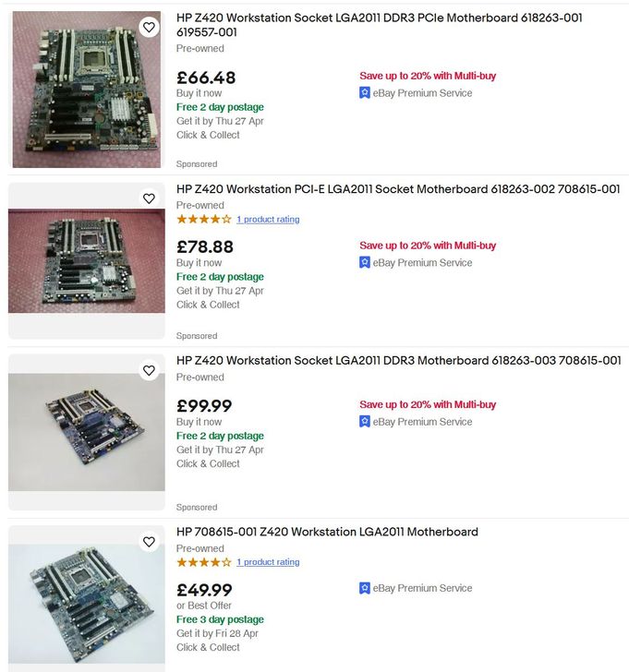This screenshot has height=672, width=629.
Task: Save the £99.99 motherboard to watchlist
Action: pyautogui.click(x=149, y=370)
